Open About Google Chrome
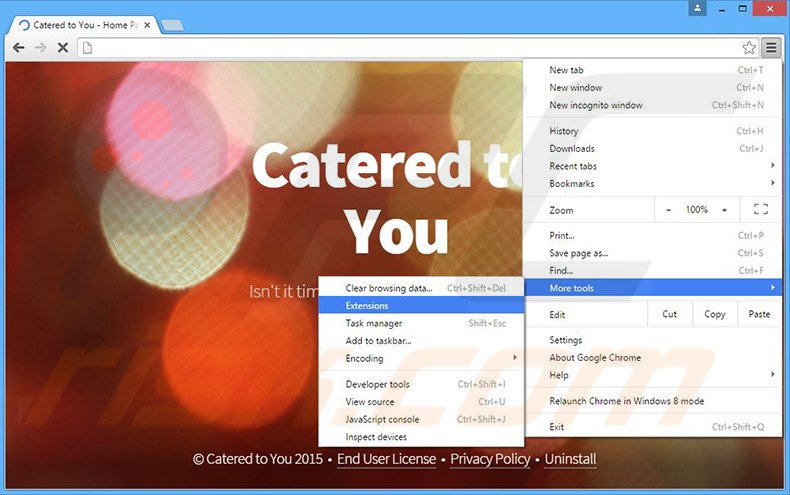The image size is (790, 495). point(653,358)
